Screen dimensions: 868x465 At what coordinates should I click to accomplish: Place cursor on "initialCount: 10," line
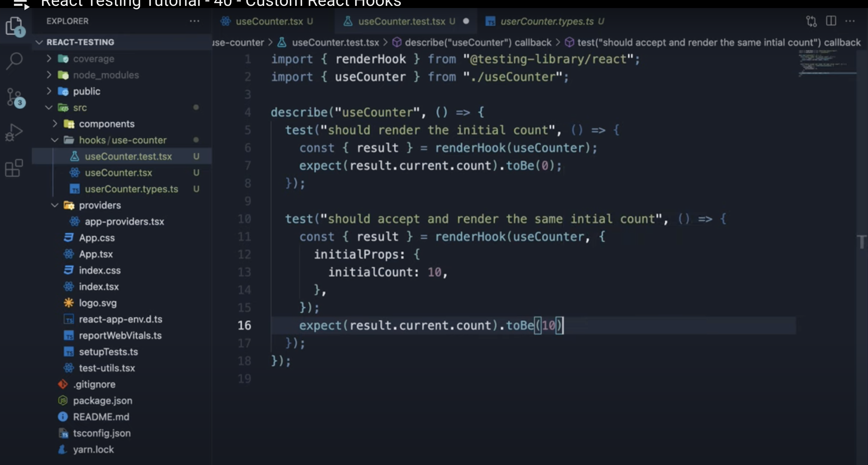[x=388, y=272]
